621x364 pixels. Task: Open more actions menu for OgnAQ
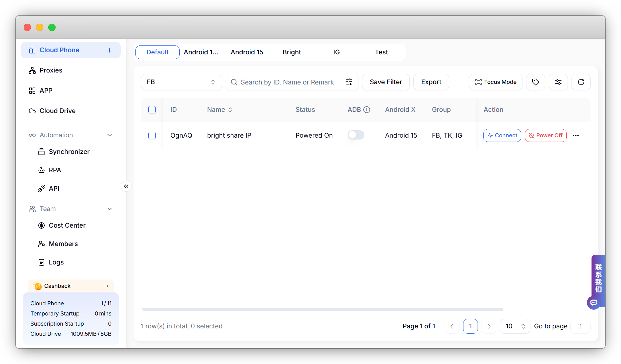tap(576, 135)
